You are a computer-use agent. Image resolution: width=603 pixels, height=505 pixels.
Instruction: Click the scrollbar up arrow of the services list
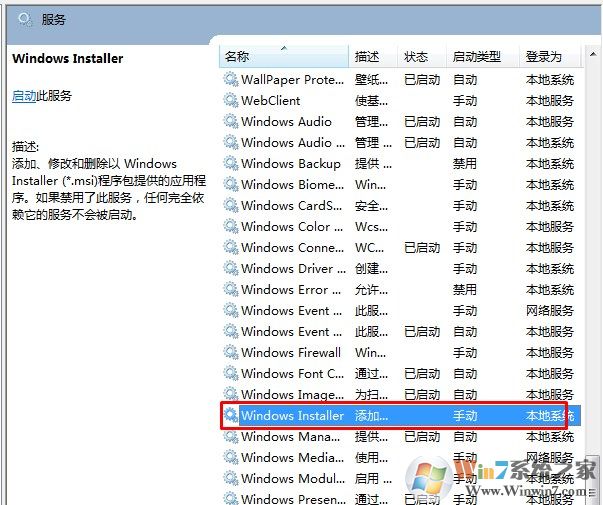pyautogui.click(x=593, y=54)
